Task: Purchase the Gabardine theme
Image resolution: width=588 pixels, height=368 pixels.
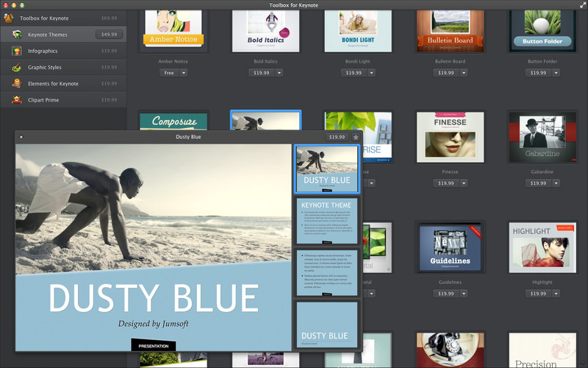Action: [x=538, y=183]
